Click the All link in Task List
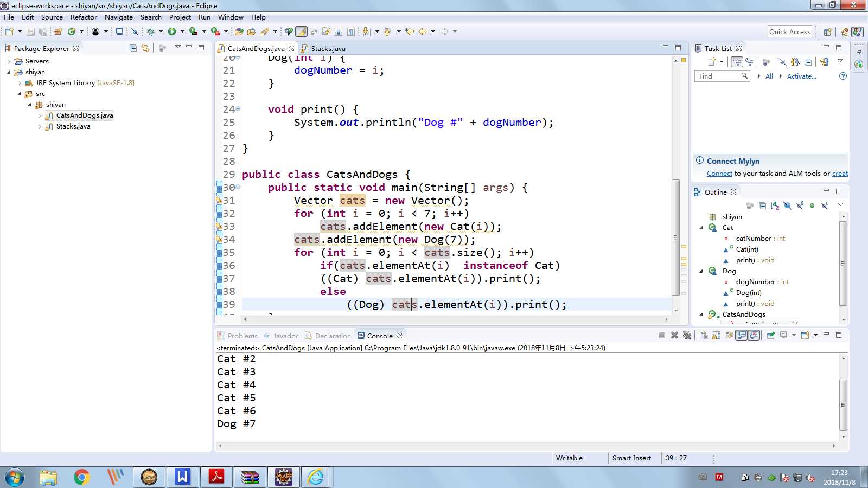Image resolution: width=868 pixels, height=488 pixels. click(x=769, y=76)
